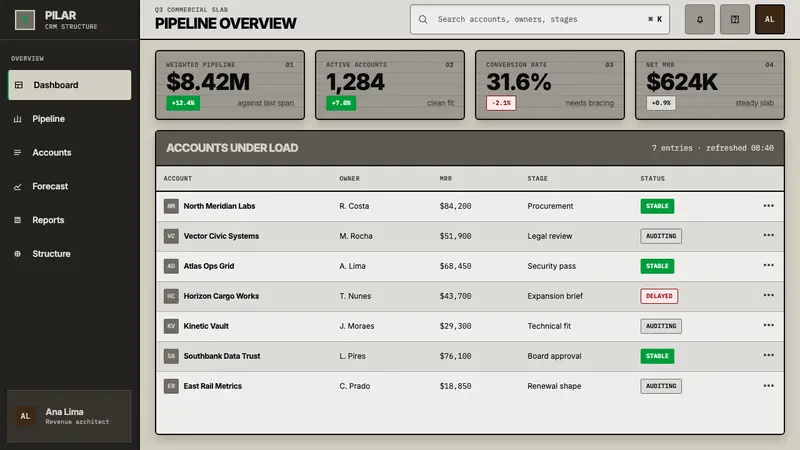Click the +7.8% change badge
The height and width of the screenshot is (450, 800).
[341, 103]
